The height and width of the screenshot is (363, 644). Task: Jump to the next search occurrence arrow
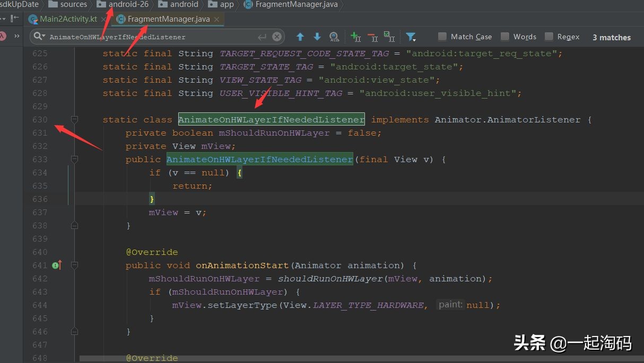[x=317, y=37]
